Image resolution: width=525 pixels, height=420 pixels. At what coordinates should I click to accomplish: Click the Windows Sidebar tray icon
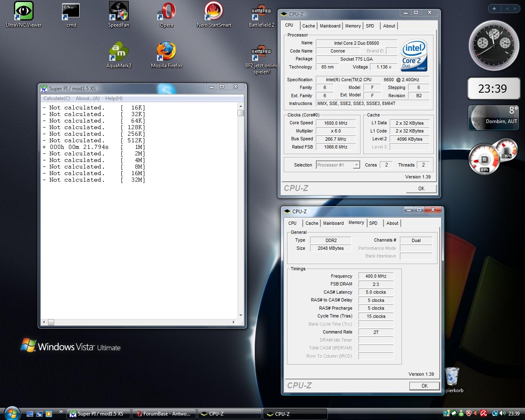tap(446, 414)
